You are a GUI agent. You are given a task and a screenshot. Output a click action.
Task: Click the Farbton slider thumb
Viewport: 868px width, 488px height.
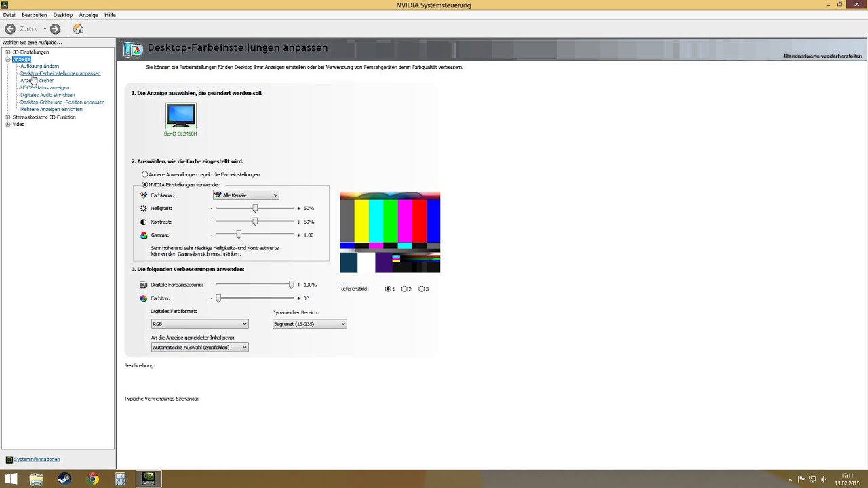point(218,298)
